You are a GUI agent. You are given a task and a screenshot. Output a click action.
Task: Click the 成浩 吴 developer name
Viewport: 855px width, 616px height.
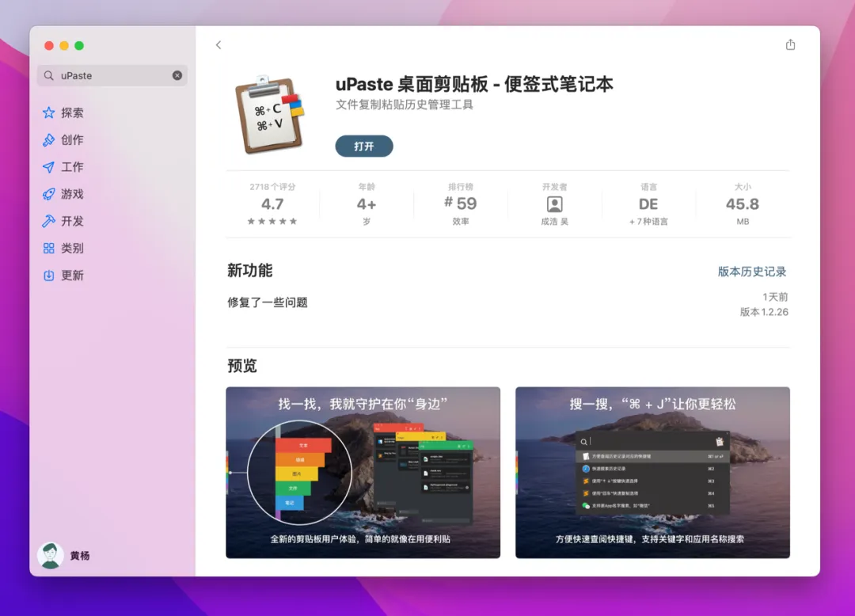554,222
